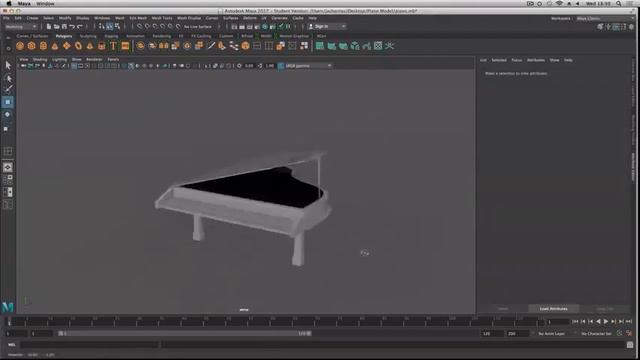Click the last XGen shelf icon

click(390, 46)
